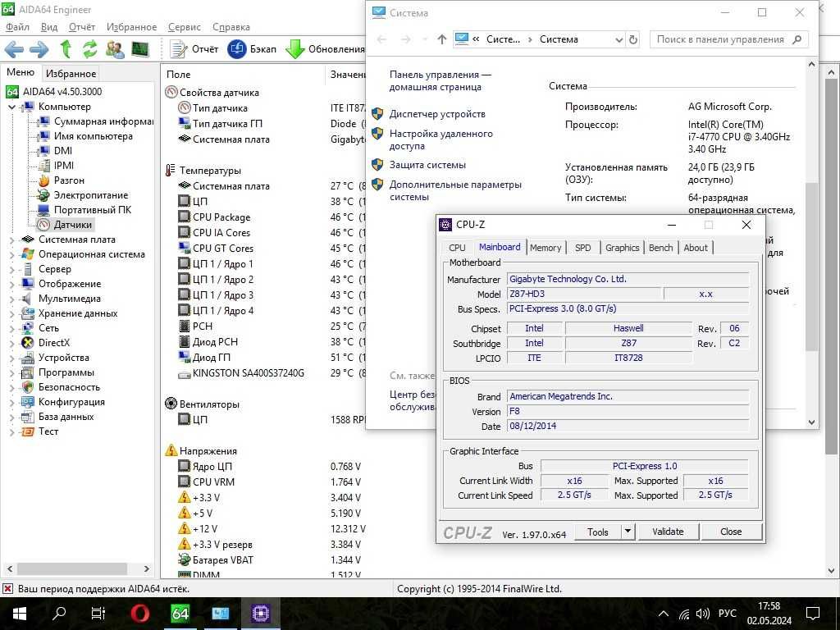
Task: Click the up arrow in Система window navigation
Action: tap(441, 39)
